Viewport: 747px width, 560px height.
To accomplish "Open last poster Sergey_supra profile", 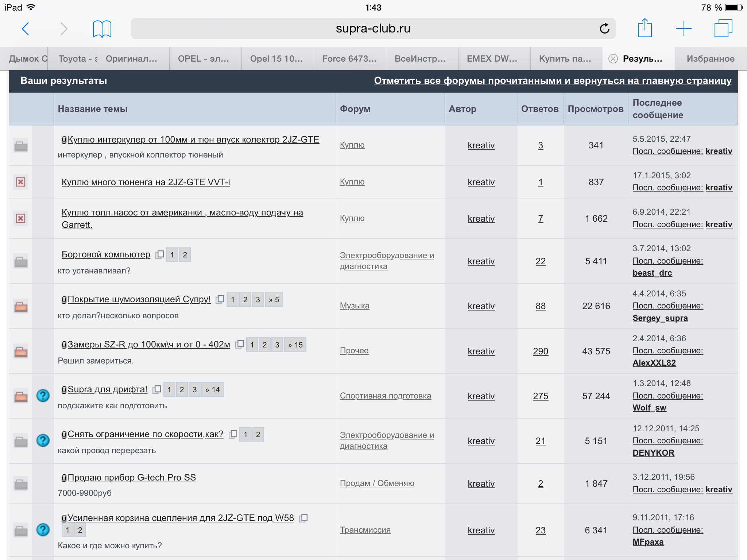I will (660, 318).
